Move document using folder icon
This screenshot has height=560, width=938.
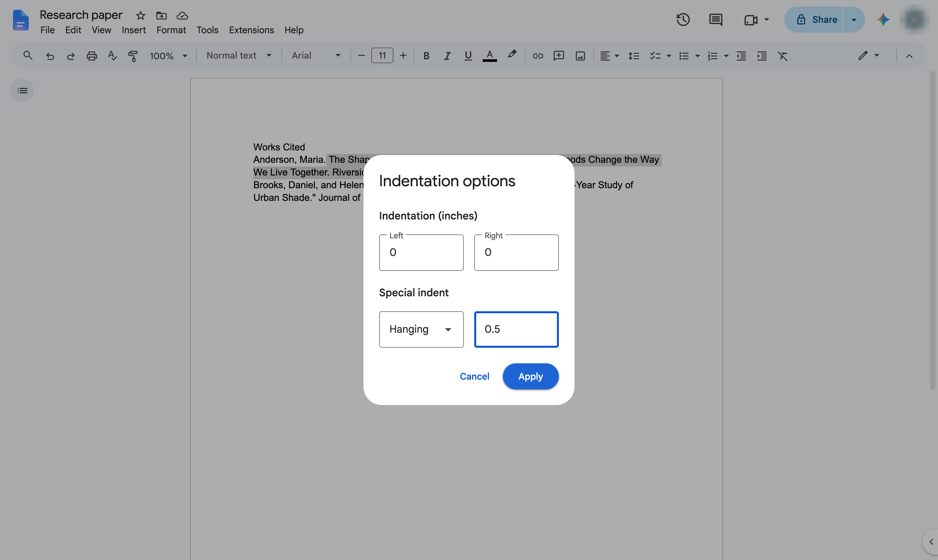[161, 16]
